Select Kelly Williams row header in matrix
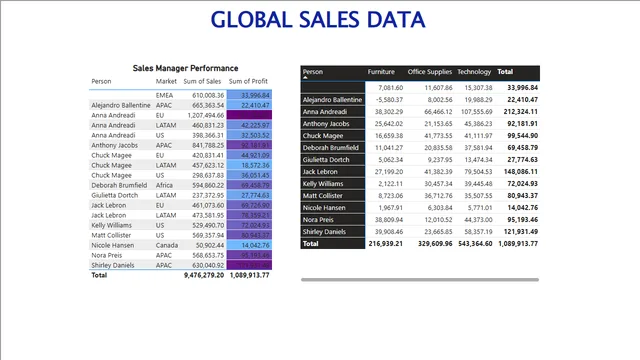The width and height of the screenshot is (640, 360). click(332, 184)
